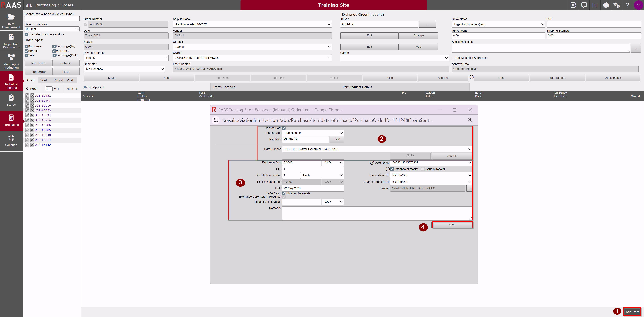Screen dimensions: 644x317
Task: Click vendor search input field
Action: pyautogui.click(x=52, y=19)
